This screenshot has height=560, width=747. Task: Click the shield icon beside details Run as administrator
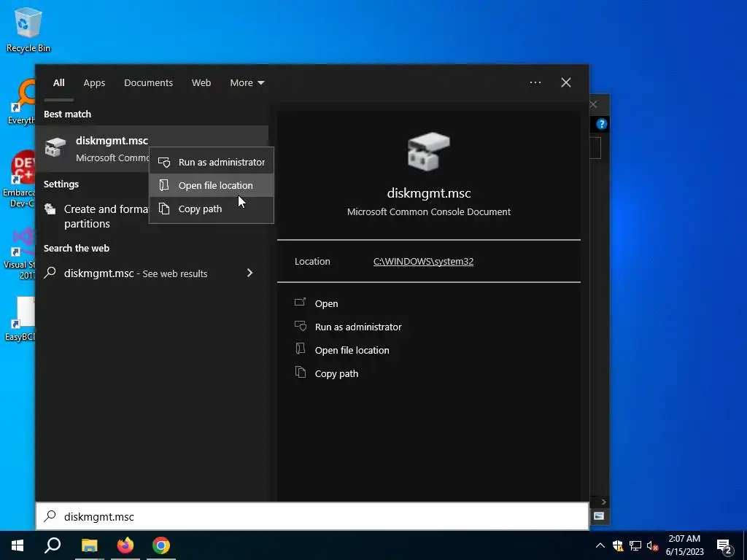(301, 326)
